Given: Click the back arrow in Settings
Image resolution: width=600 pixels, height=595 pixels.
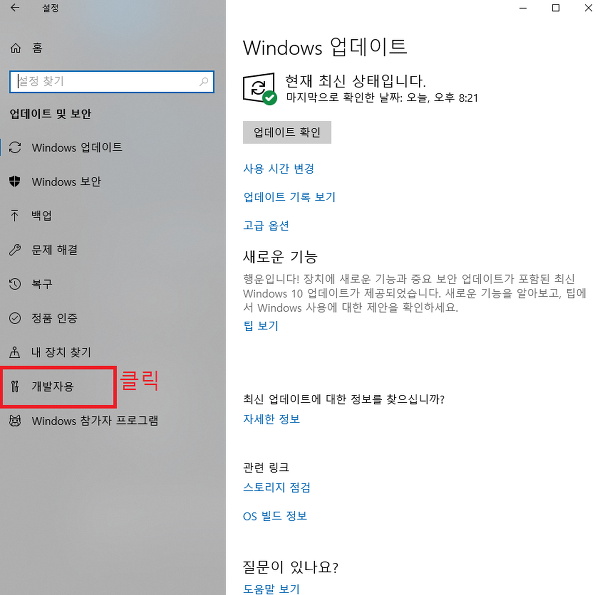Looking at the screenshot, I should coord(15,8).
